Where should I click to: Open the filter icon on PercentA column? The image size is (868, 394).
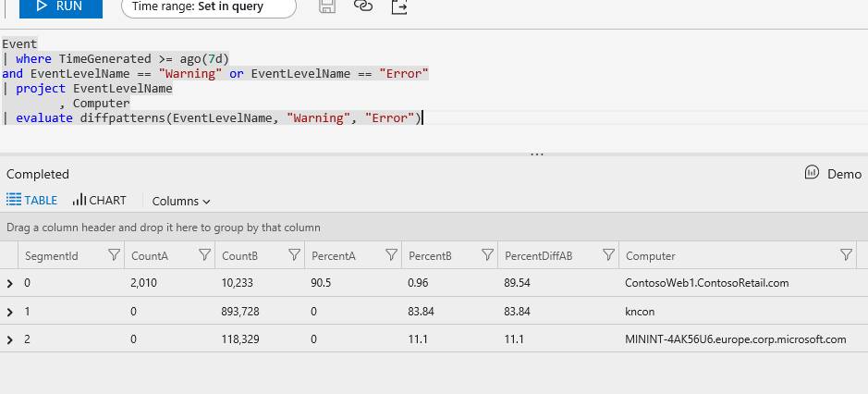391,255
